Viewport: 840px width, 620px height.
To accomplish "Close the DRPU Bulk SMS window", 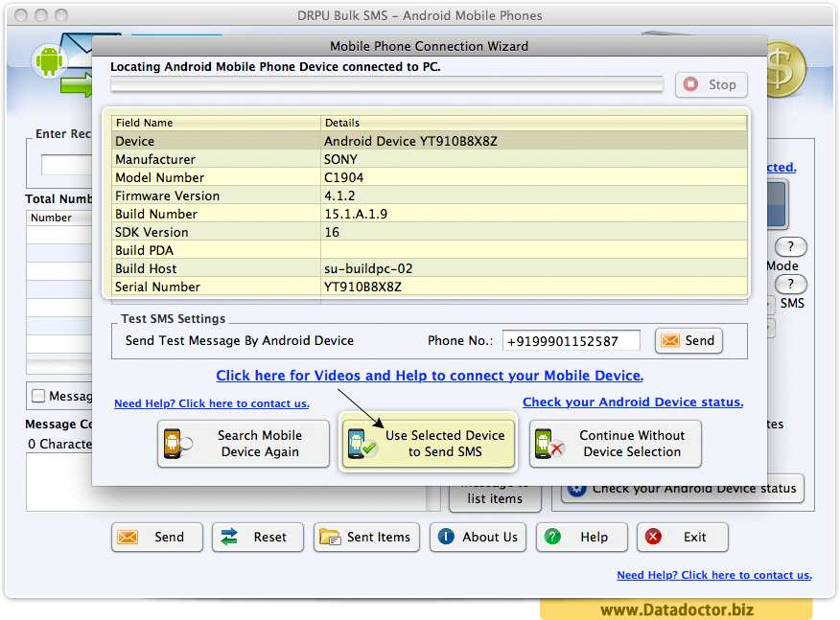I will coord(21,15).
